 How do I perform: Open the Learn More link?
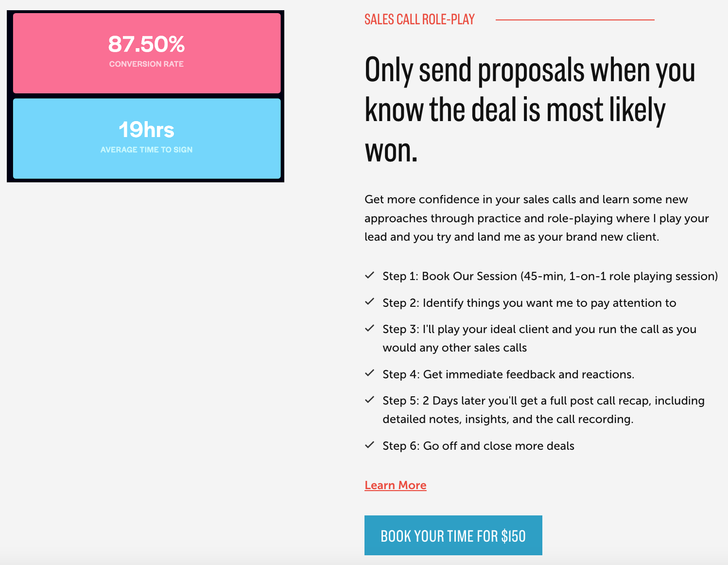pos(396,485)
